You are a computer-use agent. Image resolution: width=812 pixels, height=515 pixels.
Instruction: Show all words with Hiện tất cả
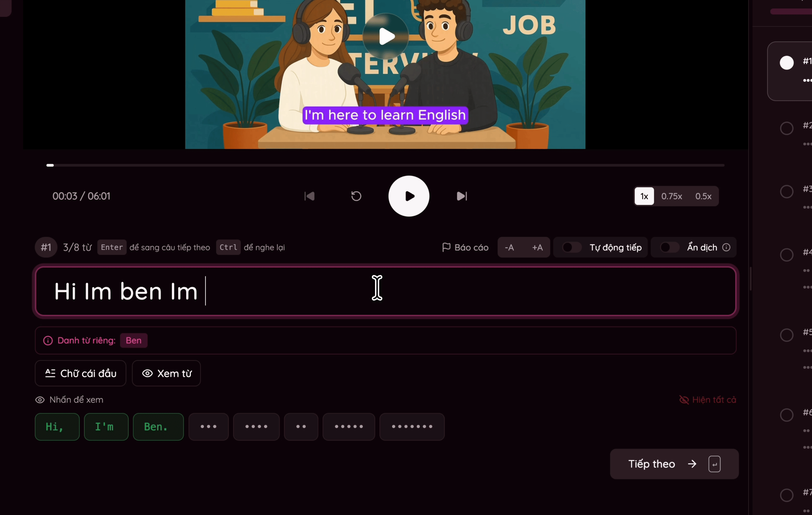point(707,400)
